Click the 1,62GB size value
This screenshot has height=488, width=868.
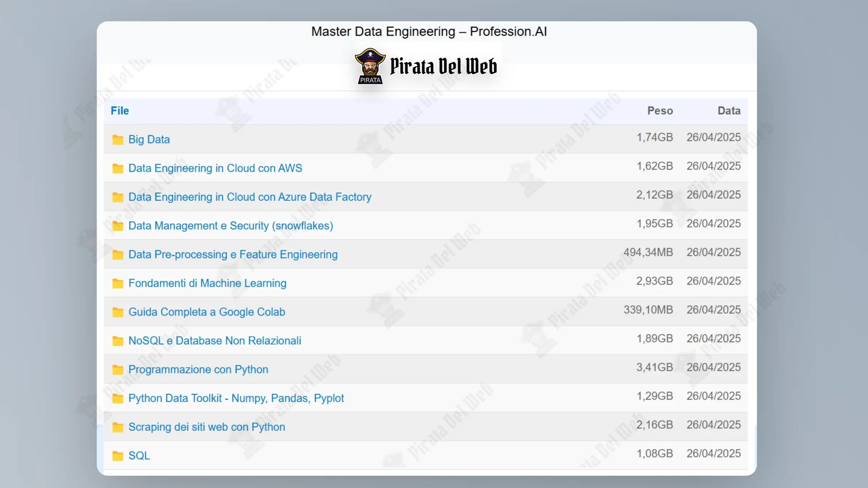tap(655, 166)
